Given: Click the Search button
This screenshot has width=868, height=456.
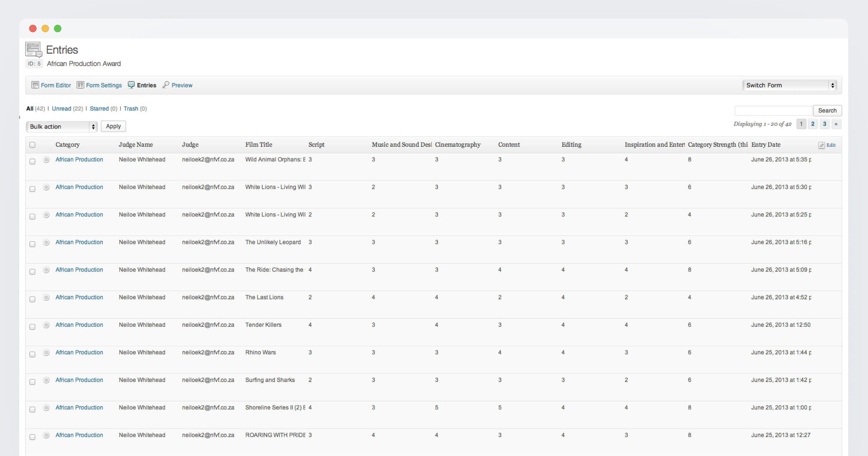Looking at the screenshot, I should 827,111.
